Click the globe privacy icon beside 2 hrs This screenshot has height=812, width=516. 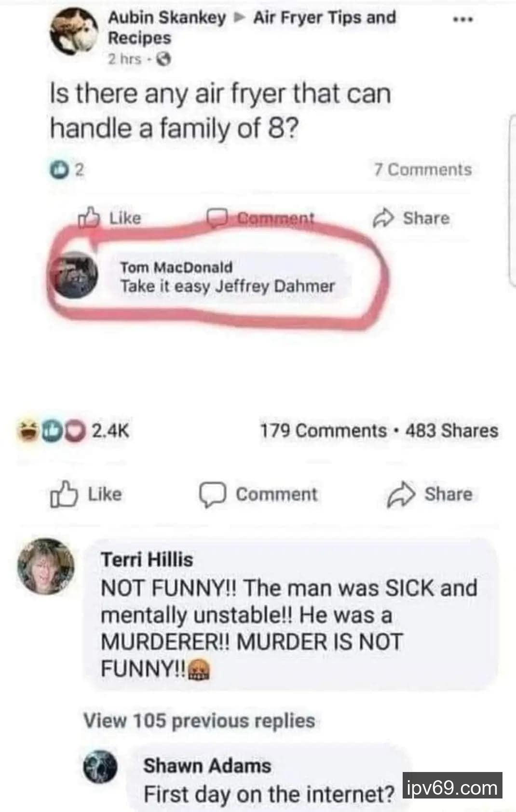[164, 59]
